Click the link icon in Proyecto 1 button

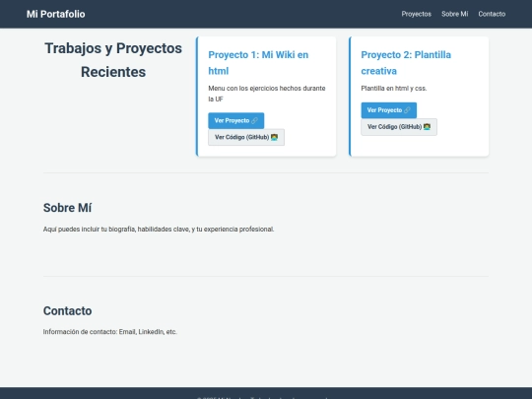254,120
